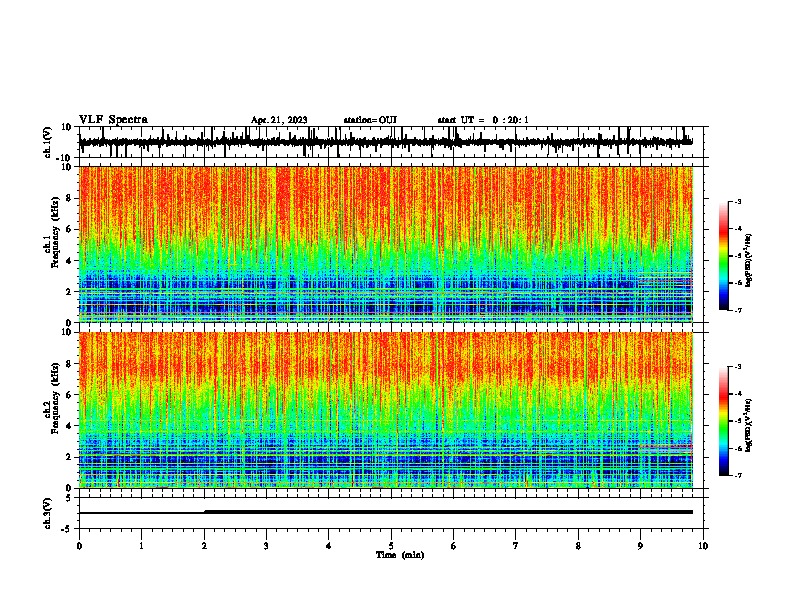
Task: Click the ch.3 voltage step at 2 min
Action: (x=204, y=512)
